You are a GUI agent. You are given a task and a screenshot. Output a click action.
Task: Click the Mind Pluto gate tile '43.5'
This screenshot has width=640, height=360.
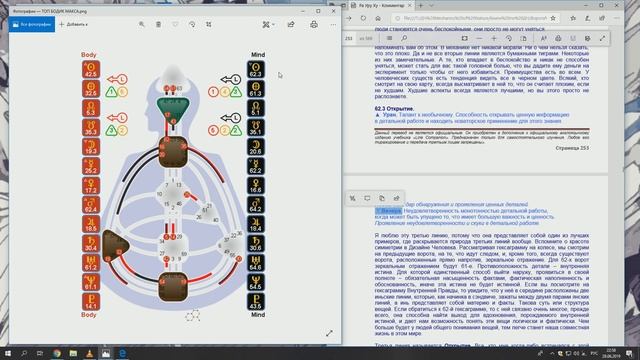(x=256, y=302)
